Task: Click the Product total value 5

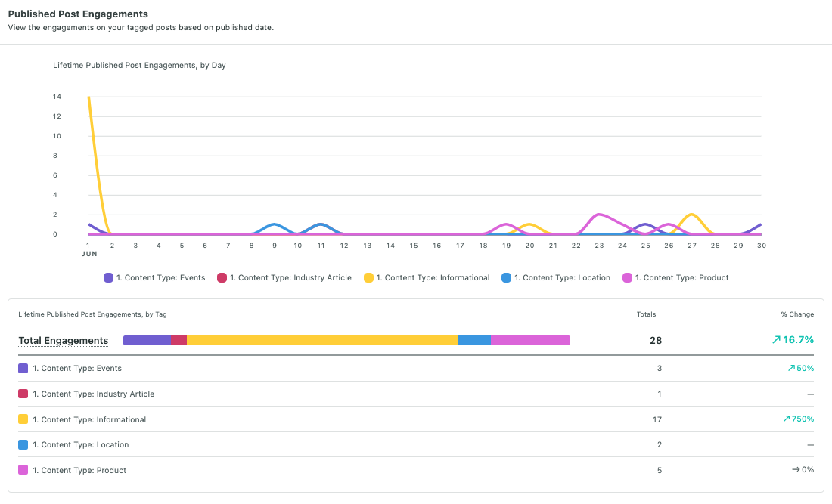Action: tap(660, 470)
